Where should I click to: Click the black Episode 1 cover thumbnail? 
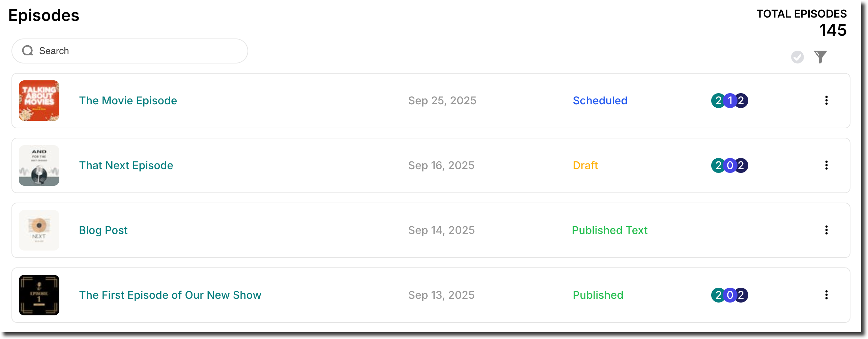(x=39, y=295)
